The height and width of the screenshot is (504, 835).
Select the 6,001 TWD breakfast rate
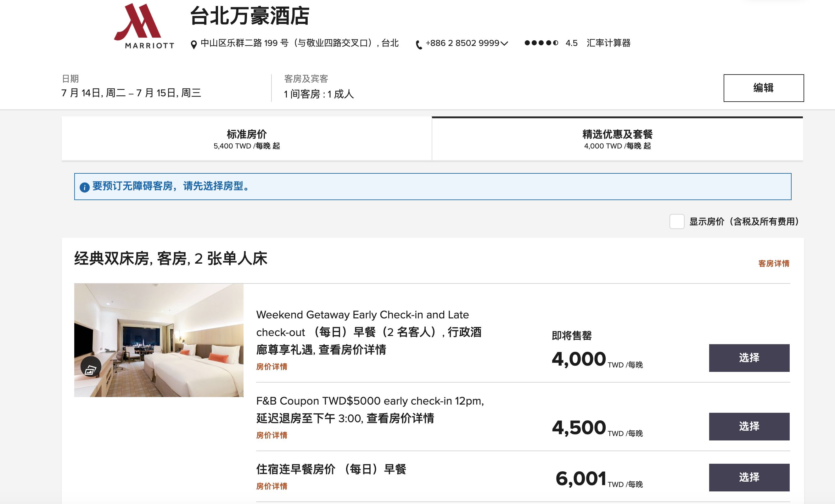click(x=749, y=477)
